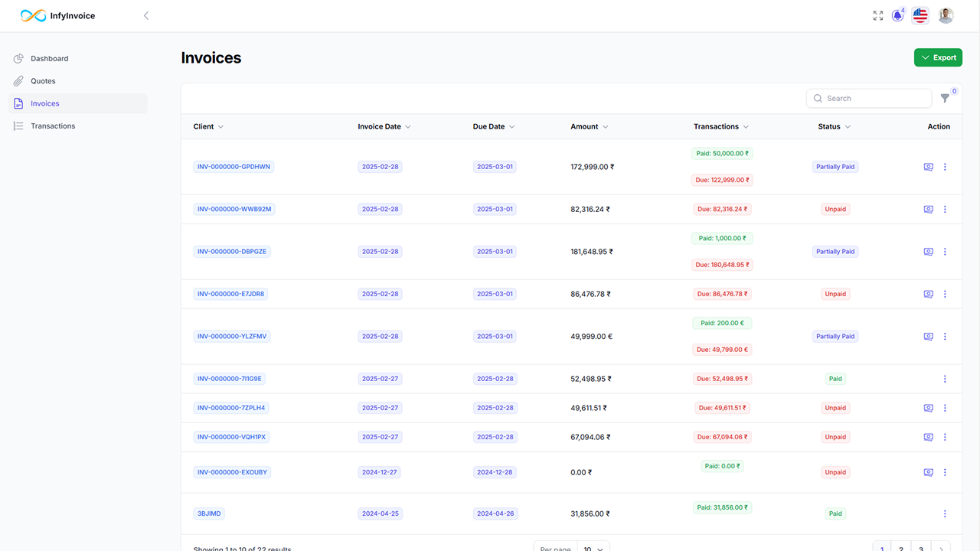The image size is (980, 551).
Task: Click the Quotes paperclip icon
Action: (x=18, y=80)
